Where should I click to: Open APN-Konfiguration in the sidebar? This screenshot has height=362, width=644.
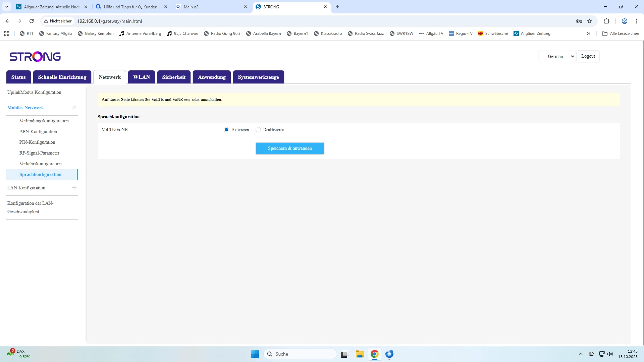tap(38, 131)
